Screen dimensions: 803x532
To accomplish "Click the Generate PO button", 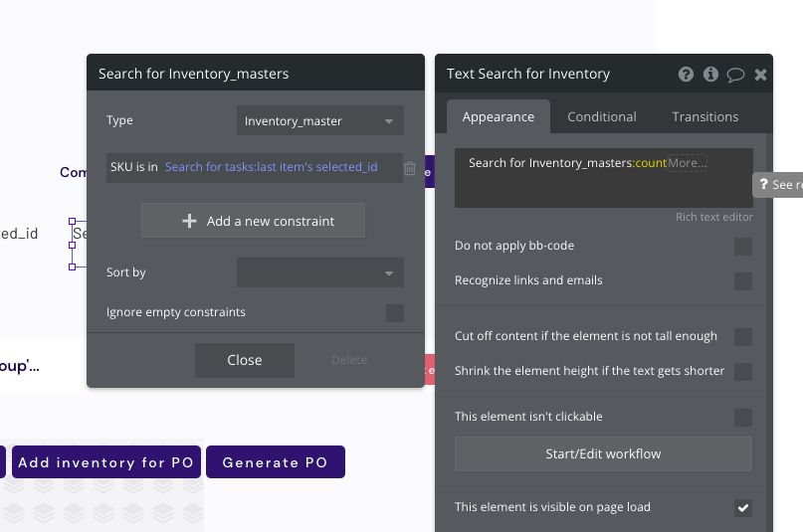I will [275, 462].
